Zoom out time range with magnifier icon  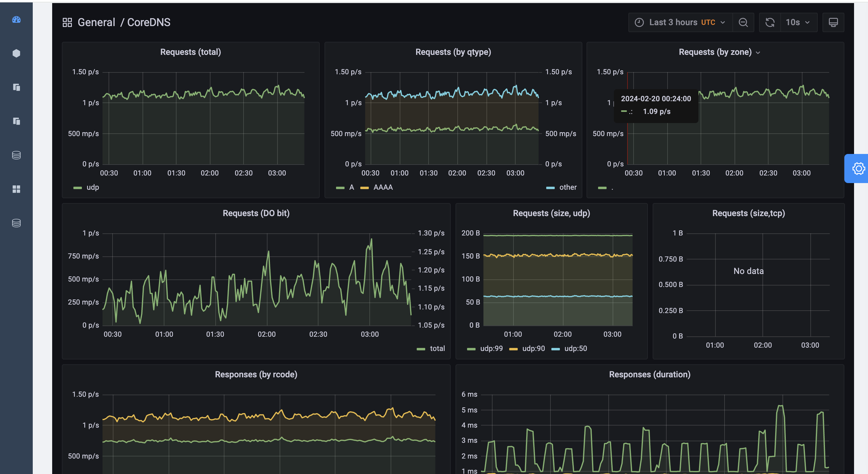(x=743, y=22)
